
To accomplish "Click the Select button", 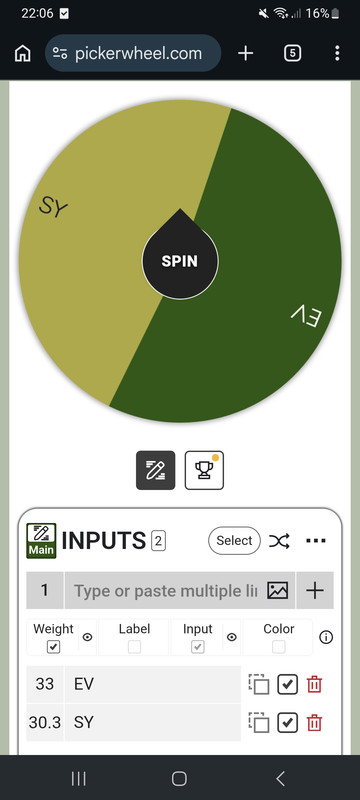I will click(234, 541).
